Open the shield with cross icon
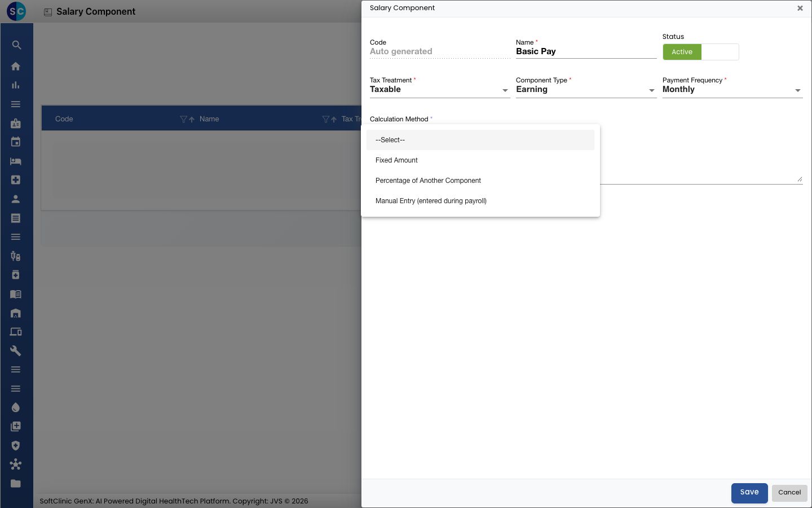 click(16, 445)
